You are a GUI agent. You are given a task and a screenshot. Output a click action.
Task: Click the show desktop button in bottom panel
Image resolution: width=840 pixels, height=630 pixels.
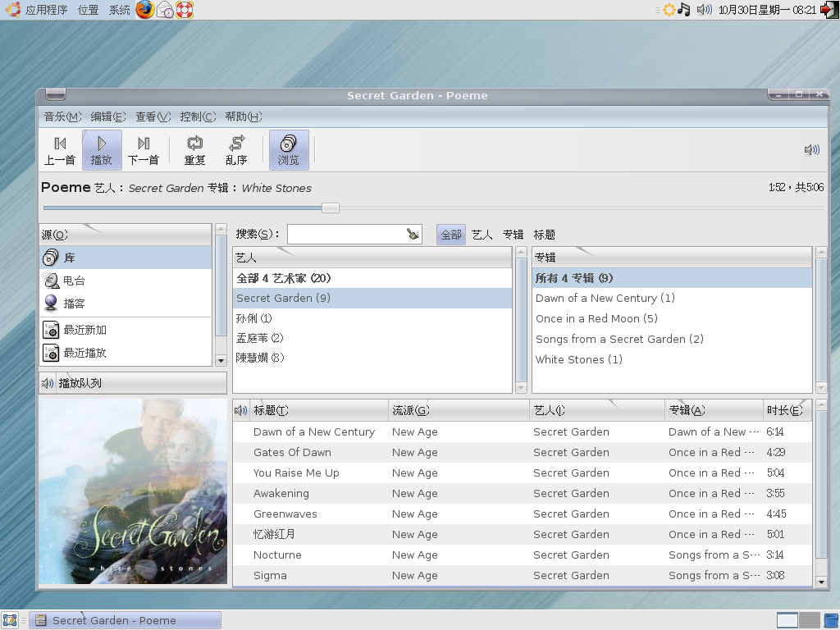coord(10,620)
